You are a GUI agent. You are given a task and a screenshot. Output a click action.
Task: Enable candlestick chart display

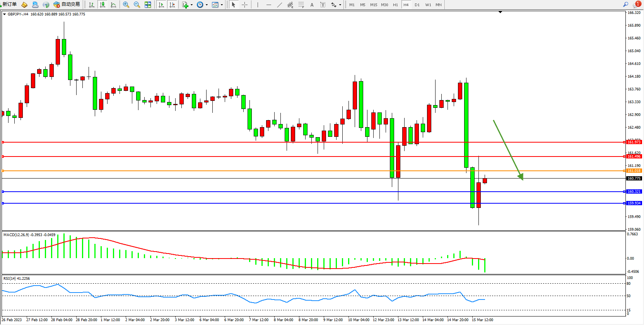coord(102,5)
